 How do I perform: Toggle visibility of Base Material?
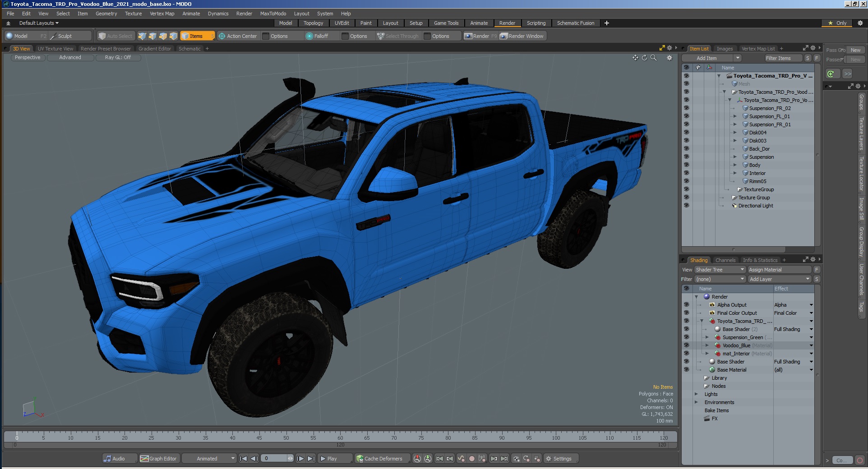point(686,370)
